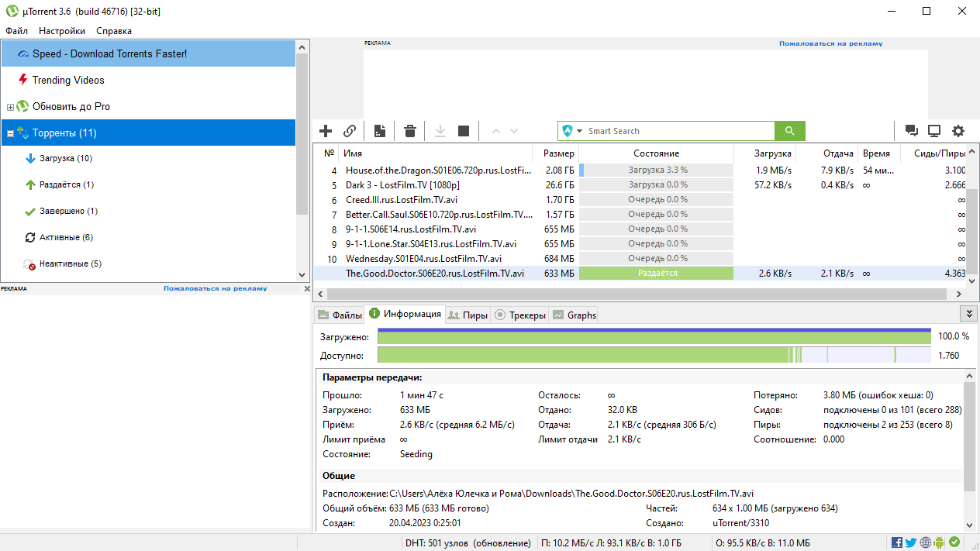Click top banner Пожаловаться на рекламу link

click(x=830, y=43)
